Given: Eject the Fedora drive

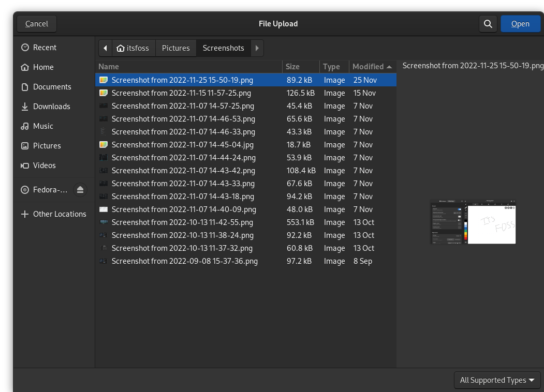Looking at the screenshot, I should coord(80,190).
